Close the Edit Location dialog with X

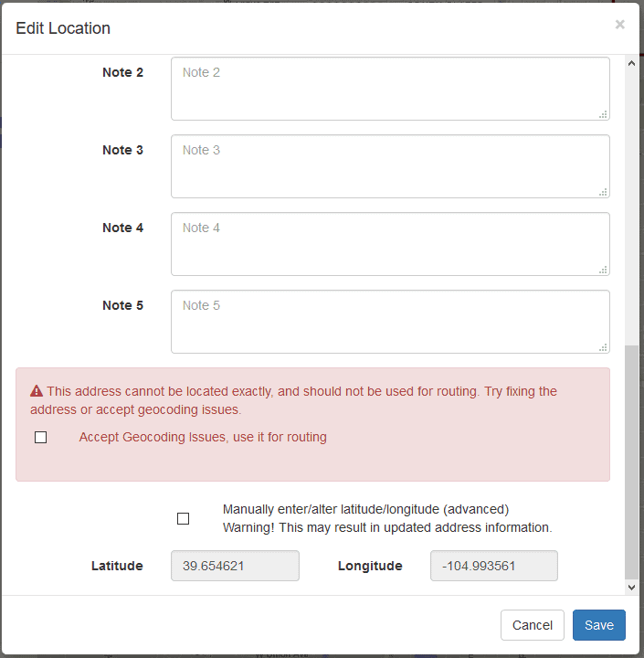pyautogui.click(x=619, y=25)
